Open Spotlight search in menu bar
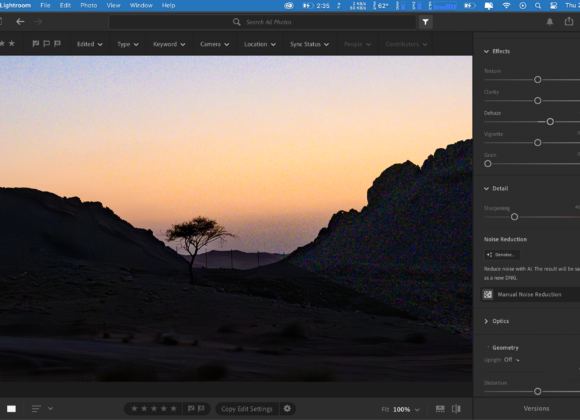This screenshot has width=580, height=420. pos(538,5)
